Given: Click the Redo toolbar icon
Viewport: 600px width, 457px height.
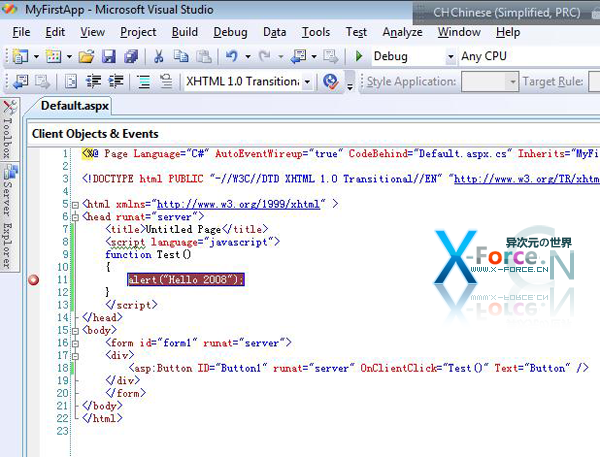Looking at the screenshot, I should tap(264, 57).
